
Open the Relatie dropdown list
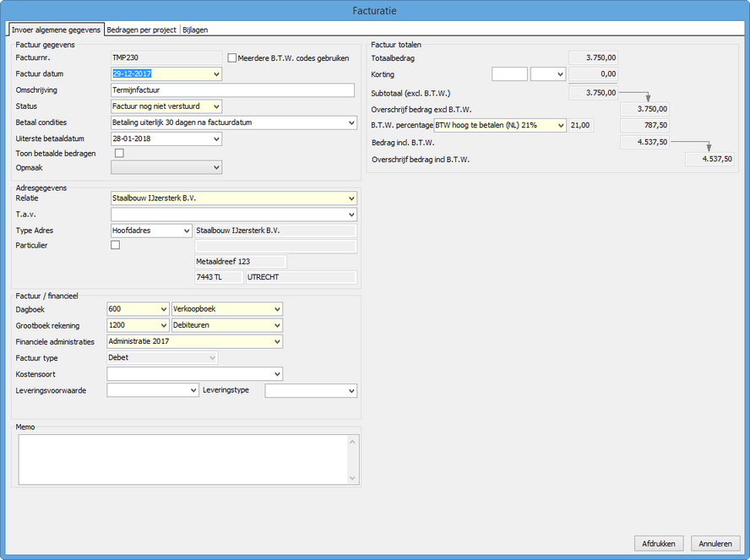pos(351,198)
